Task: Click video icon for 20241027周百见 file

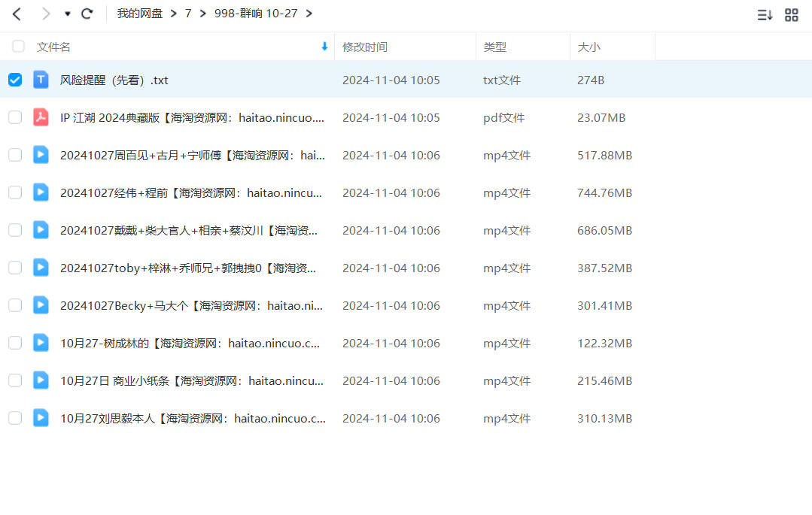Action: tap(41, 155)
